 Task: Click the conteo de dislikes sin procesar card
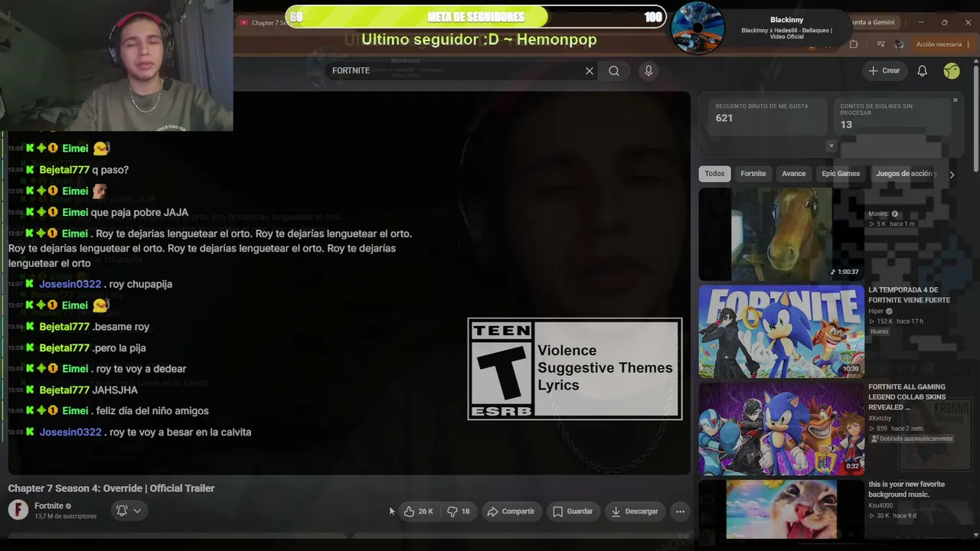tap(891, 116)
